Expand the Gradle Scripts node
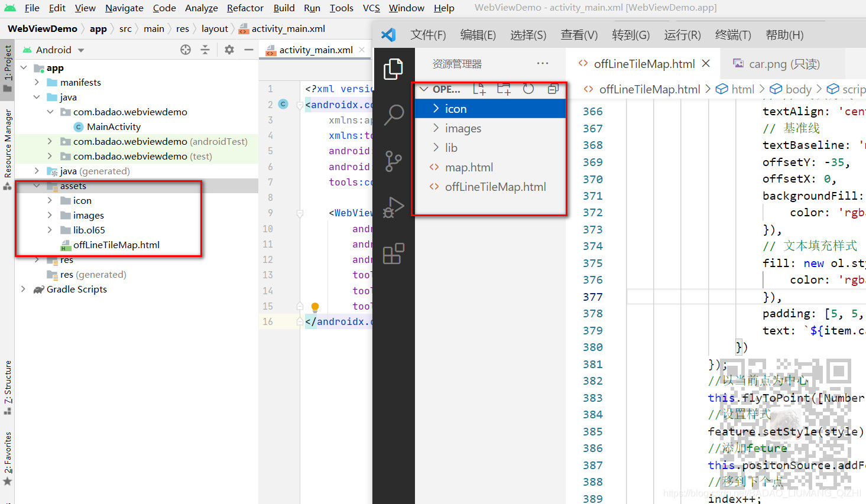This screenshot has width=866, height=504. point(23,289)
